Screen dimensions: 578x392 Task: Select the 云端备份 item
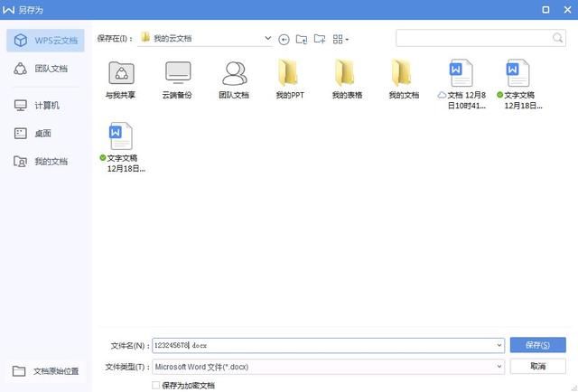(x=177, y=80)
